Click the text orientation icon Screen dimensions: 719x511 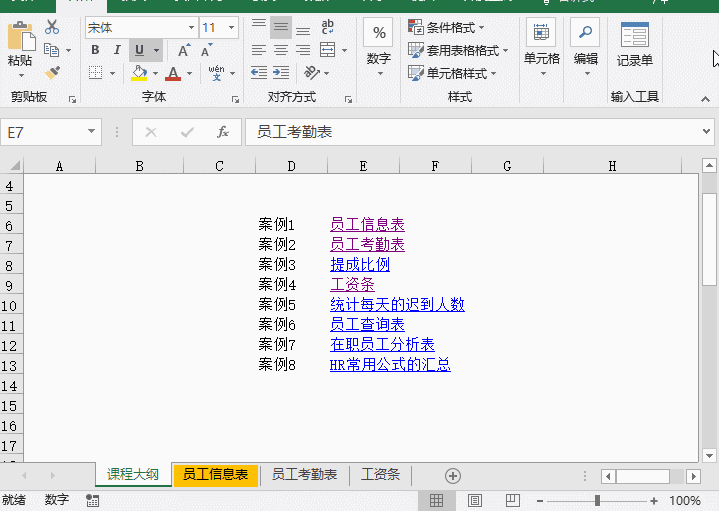coord(312,72)
